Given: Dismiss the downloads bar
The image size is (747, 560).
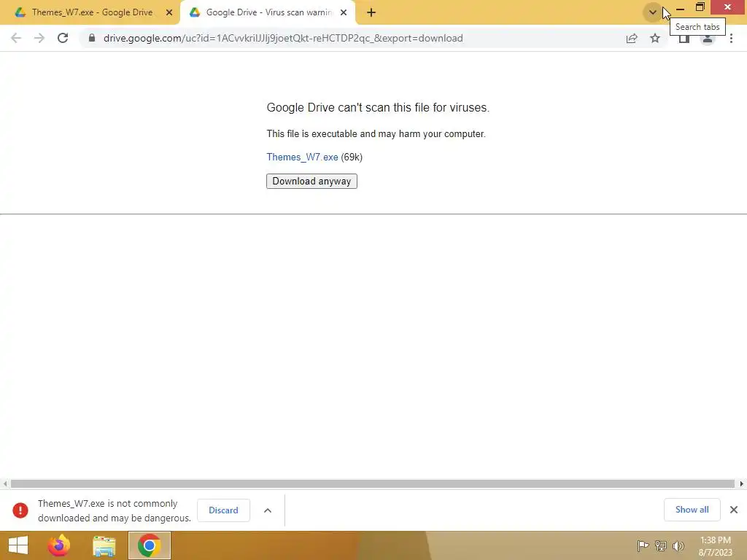Looking at the screenshot, I should 734,510.
